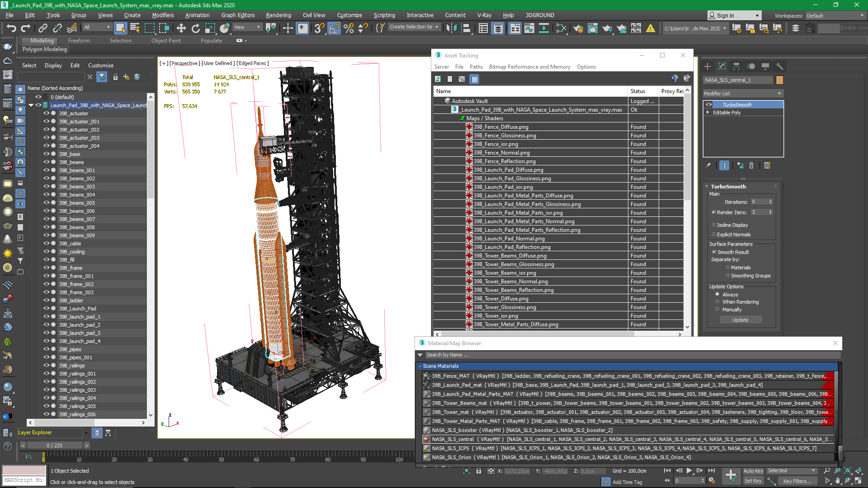
Task: Click Remove modifier trash icon
Action: [751, 165]
